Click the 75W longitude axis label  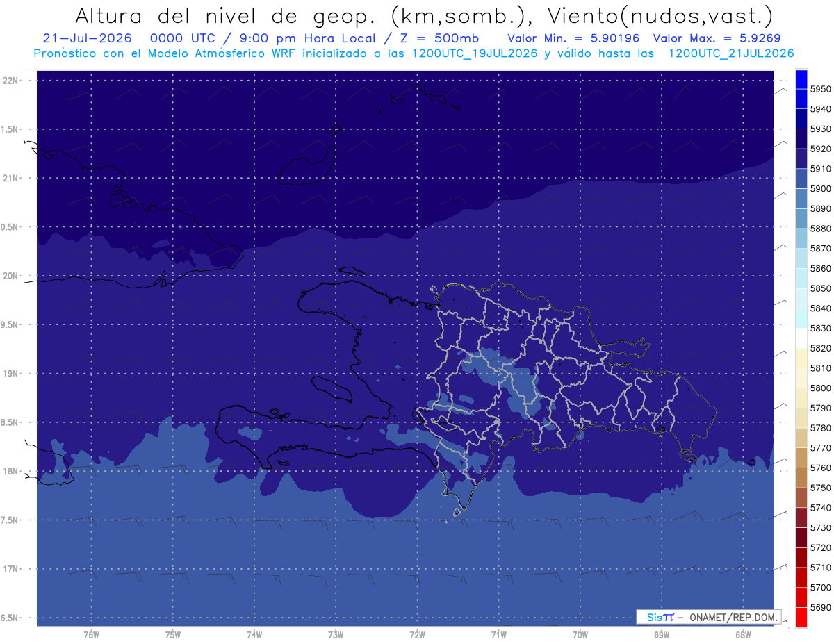[x=173, y=635]
